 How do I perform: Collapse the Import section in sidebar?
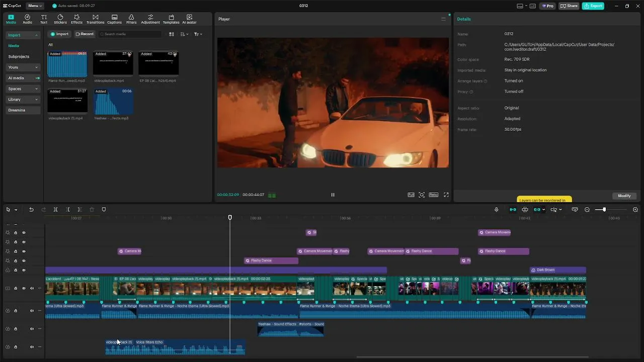pos(36,35)
